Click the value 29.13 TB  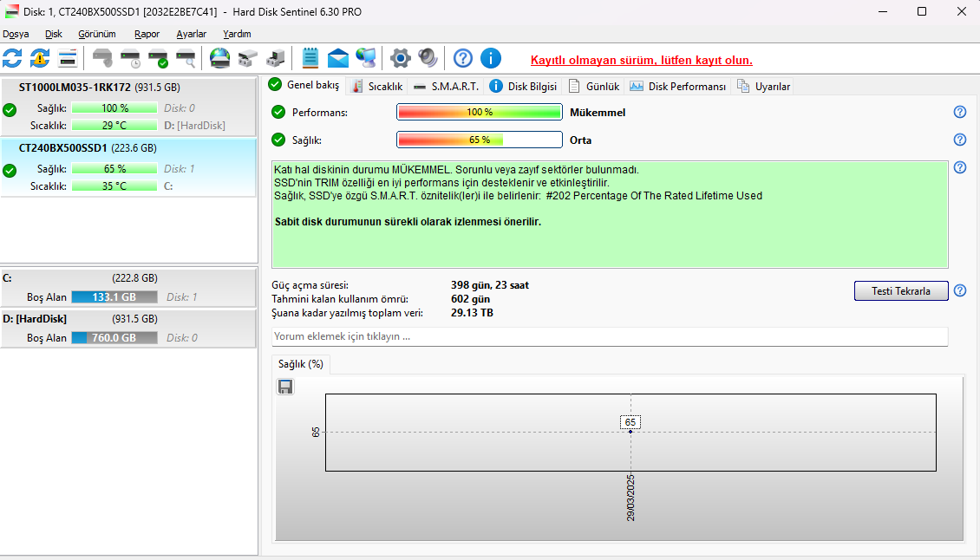472,312
